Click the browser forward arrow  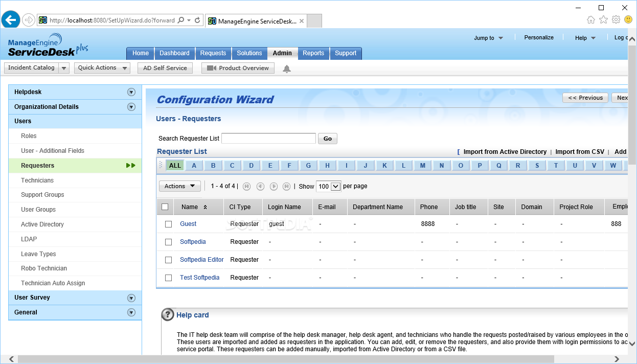click(29, 20)
